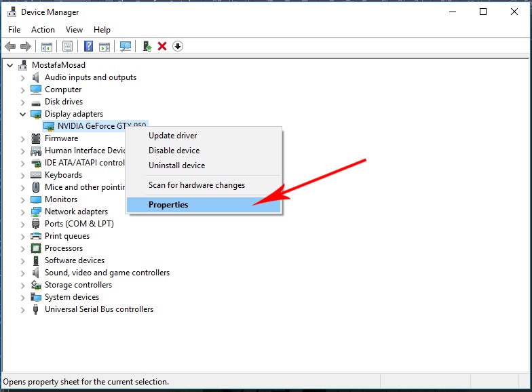Click the Display adapters icon
Image resolution: width=532 pixels, height=392 pixels.
36,114
